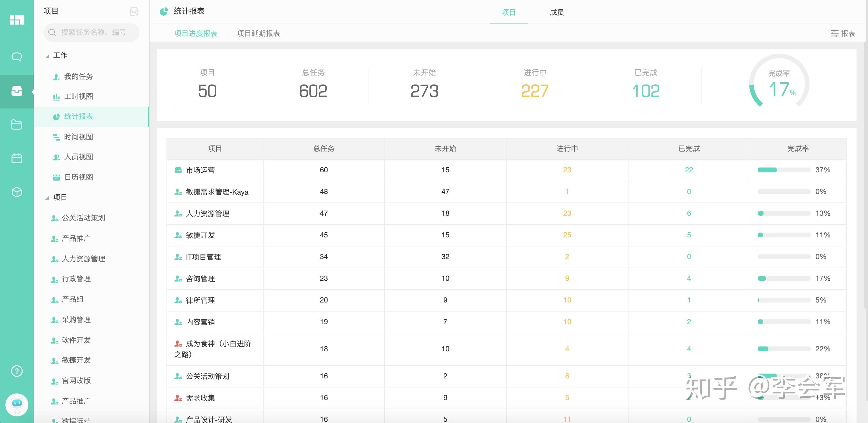Open the help question-mark icon
Screen dimensions: 868x423
pyautogui.click(x=17, y=371)
